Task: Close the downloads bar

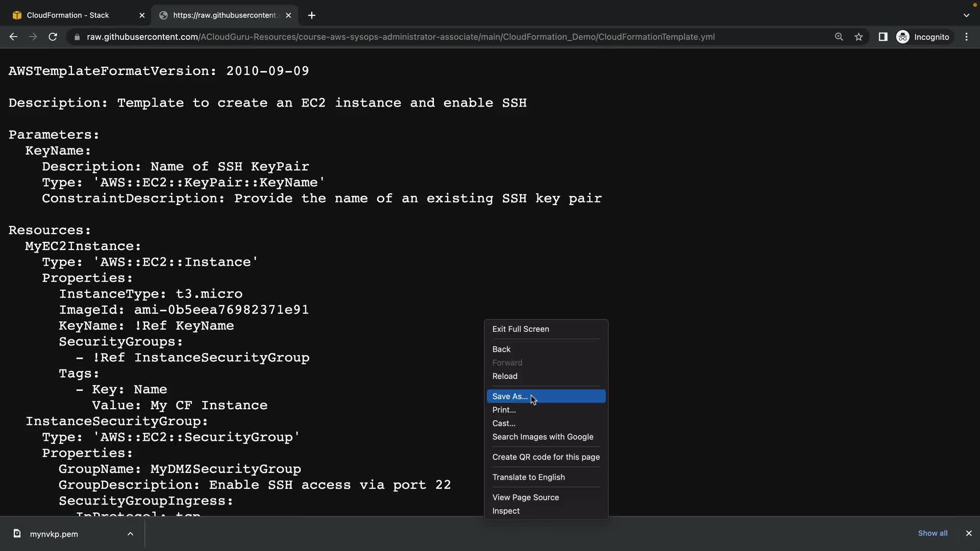Action: pyautogui.click(x=968, y=533)
